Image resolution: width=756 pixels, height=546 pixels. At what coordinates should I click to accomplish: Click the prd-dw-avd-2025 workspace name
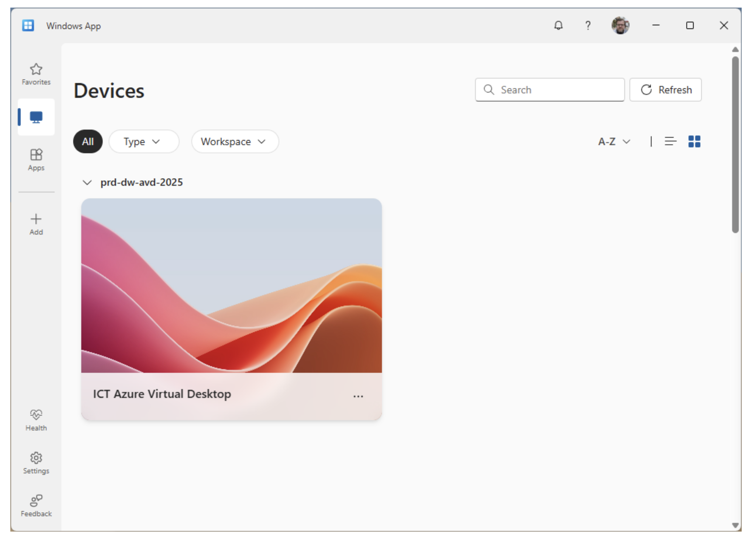(x=142, y=182)
